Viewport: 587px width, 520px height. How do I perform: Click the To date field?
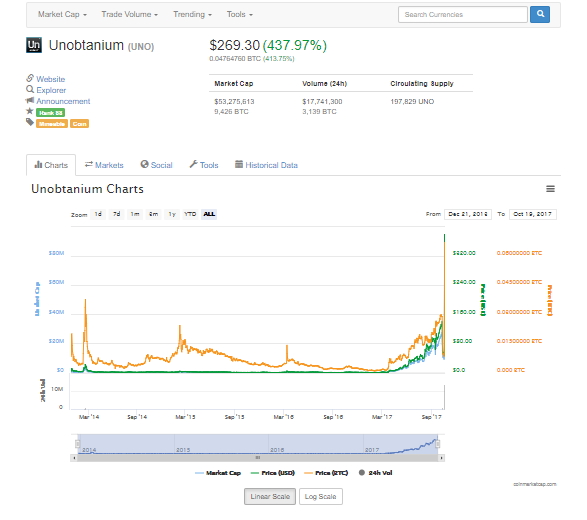coord(532,214)
